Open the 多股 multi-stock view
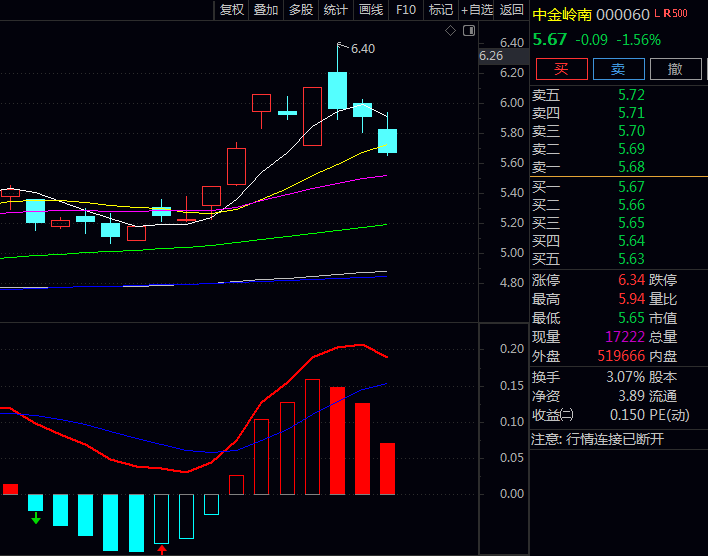Screen dimensions: 708x556 click(300, 10)
